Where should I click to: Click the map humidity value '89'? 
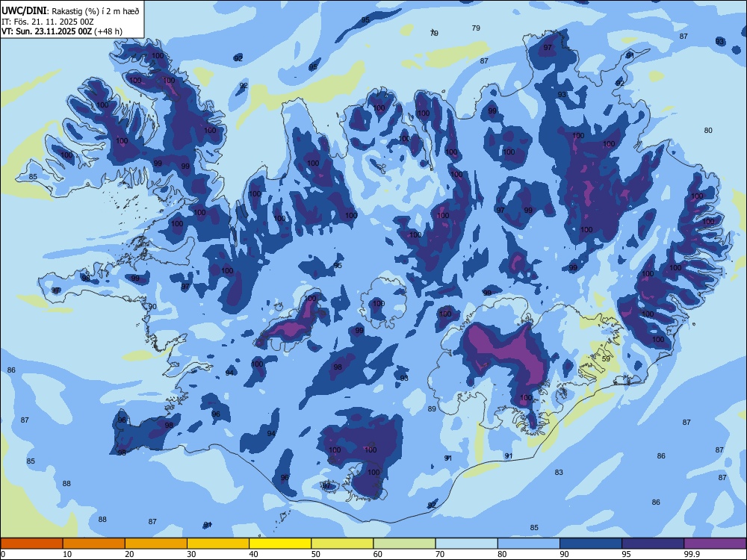pos(432,409)
